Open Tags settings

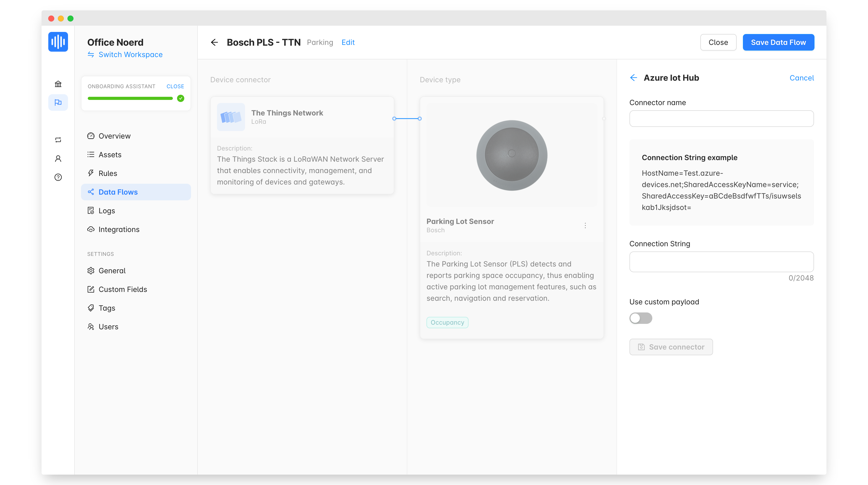(x=136, y=308)
